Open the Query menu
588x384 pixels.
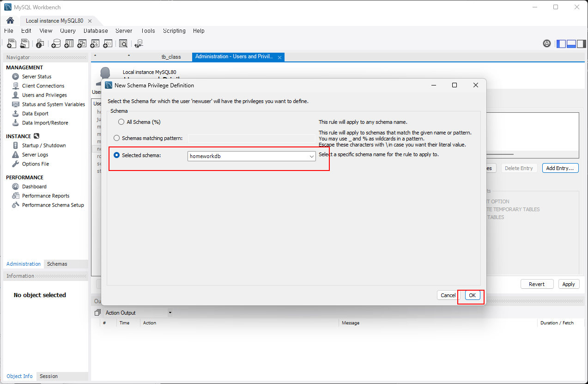pos(68,31)
